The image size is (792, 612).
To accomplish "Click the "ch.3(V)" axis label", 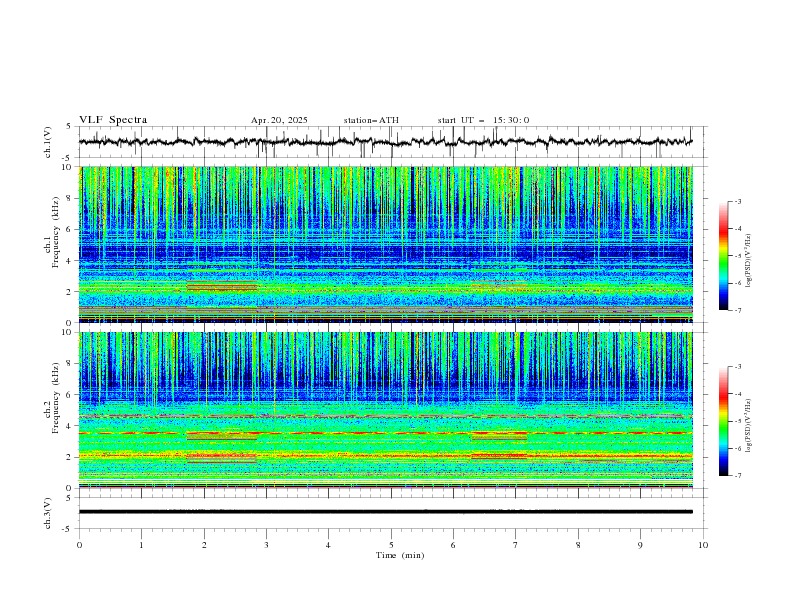I will pyautogui.click(x=48, y=513).
